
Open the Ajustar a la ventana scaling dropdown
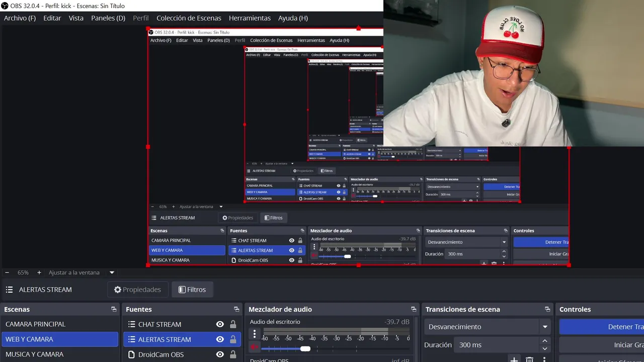pyautogui.click(x=112, y=273)
